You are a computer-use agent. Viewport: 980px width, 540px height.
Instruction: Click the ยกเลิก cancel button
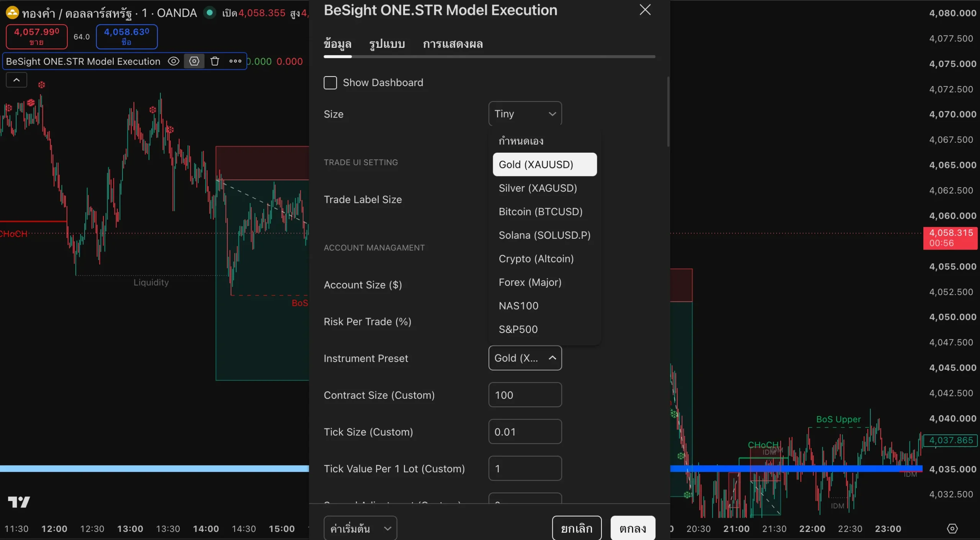coord(577,528)
